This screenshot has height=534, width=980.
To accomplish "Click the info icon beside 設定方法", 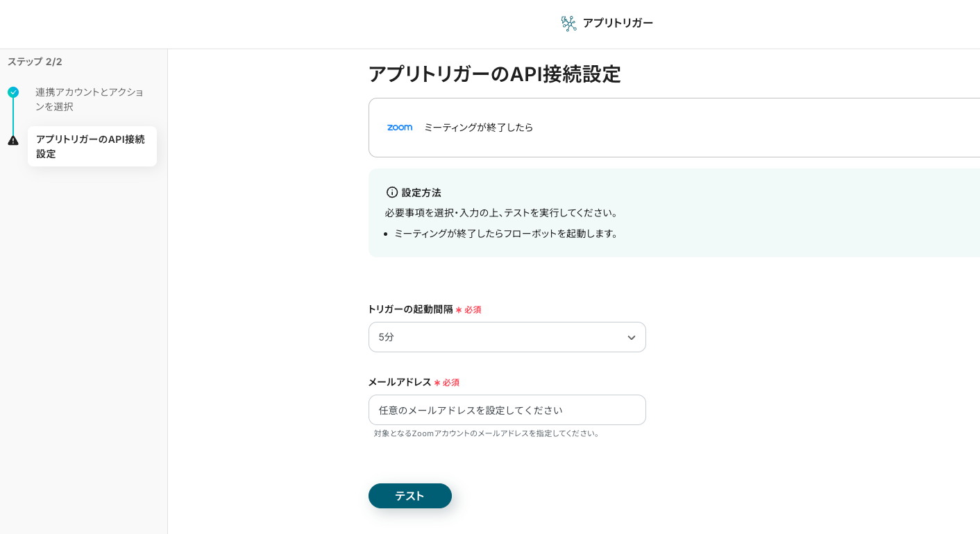I will pyautogui.click(x=392, y=192).
